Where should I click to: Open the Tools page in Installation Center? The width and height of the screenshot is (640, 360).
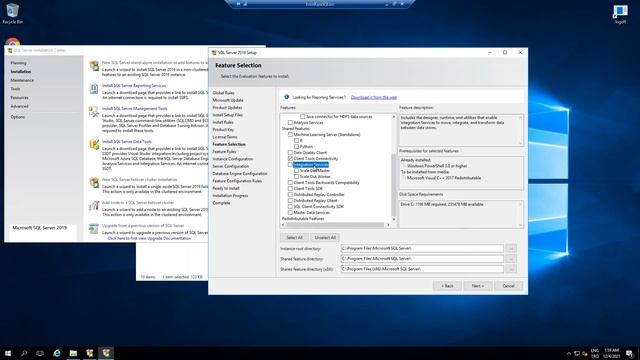[x=15, y=89]
